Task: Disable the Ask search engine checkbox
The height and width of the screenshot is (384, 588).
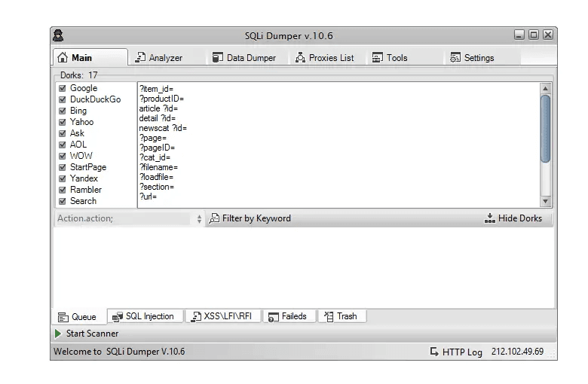Action: pyautogui.click(x=63, y=133)
